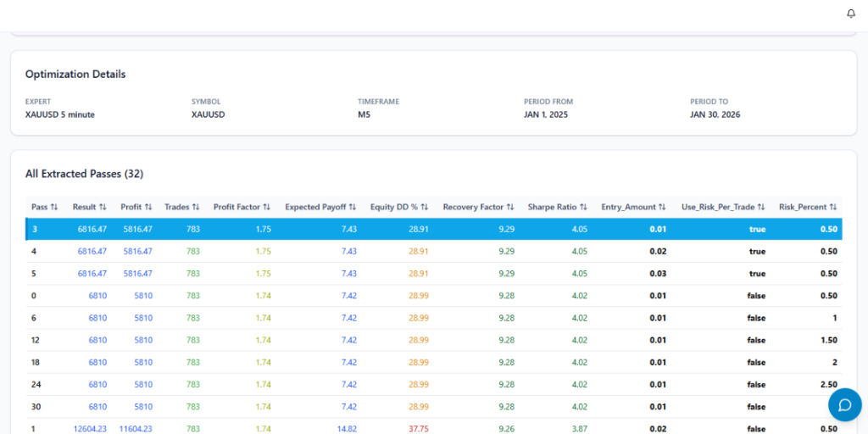Sort table by Profit column

coord(136,207)
